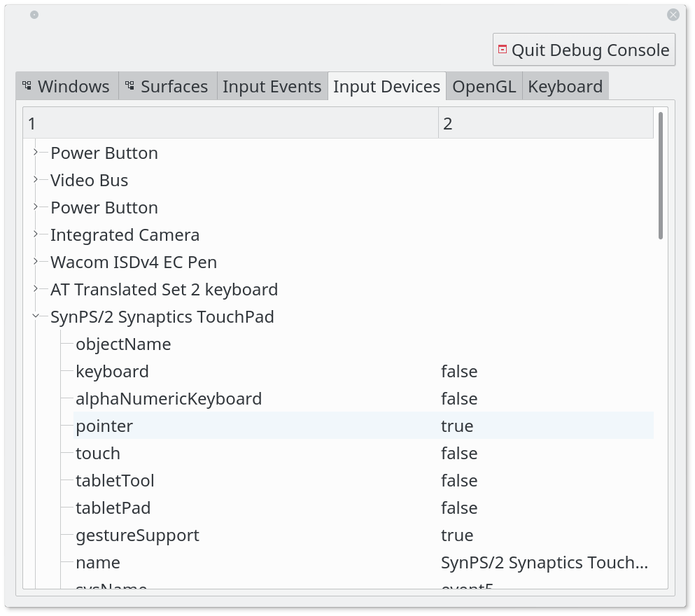Screen dimensions: 695x616
Task: Expand the AT Translated Set 2 keyboard
Action: coord(36,289)
